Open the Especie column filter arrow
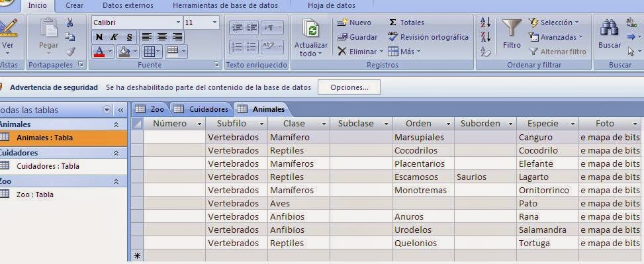Screen dimensions: 644x264 pyautogui.click(x=573, y=124)
